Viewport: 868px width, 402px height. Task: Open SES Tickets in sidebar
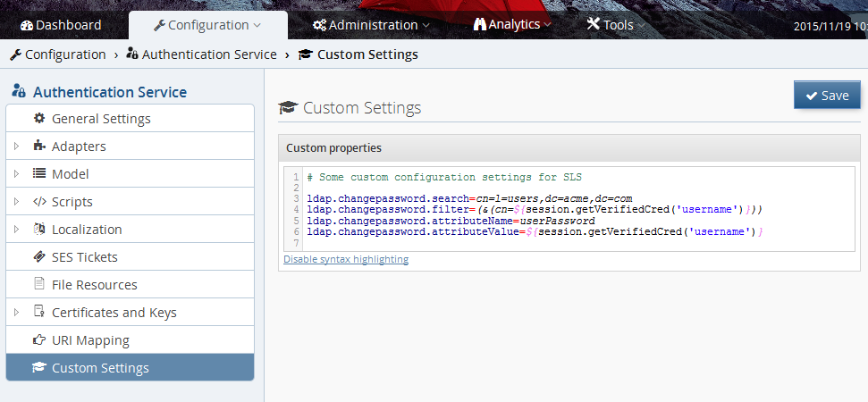click(x=131, y=256)
